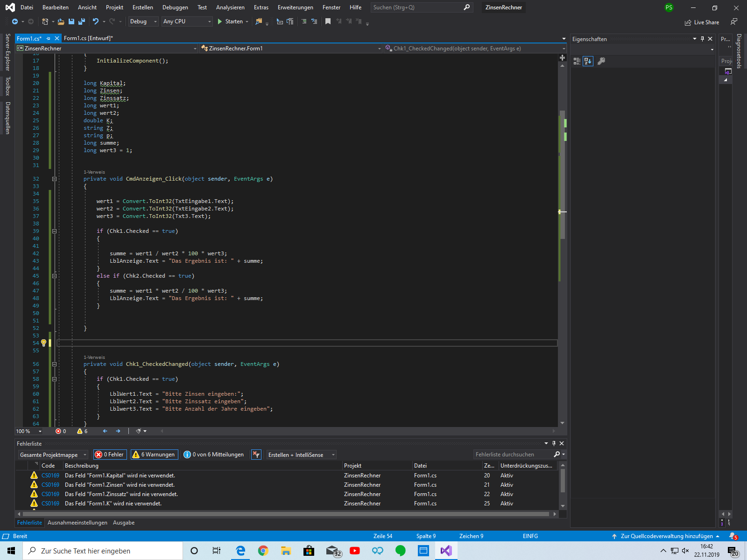Toggle the 6 Warnungen filter
747x560 pixels.
(154, 454)
